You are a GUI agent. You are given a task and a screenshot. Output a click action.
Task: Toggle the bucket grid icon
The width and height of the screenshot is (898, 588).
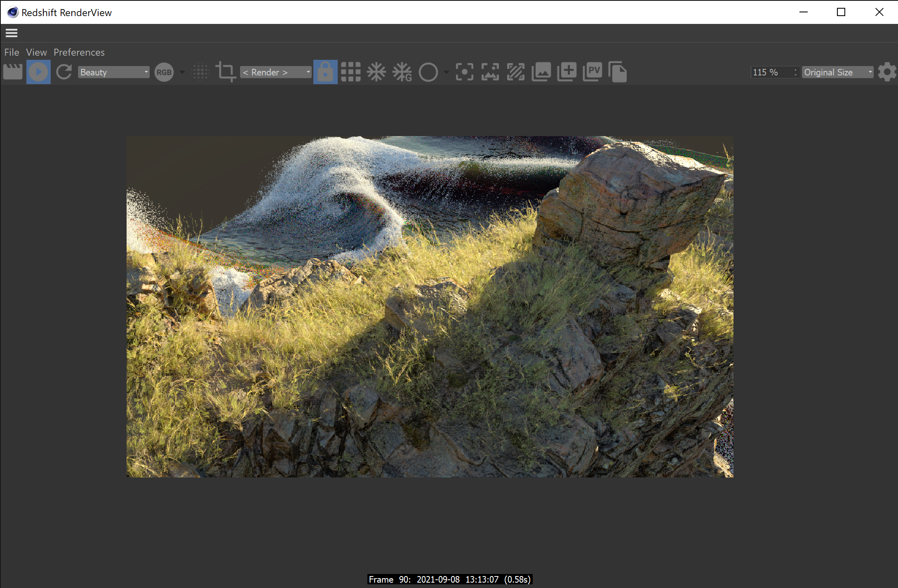pyautogui.click(x=351, y=72)
